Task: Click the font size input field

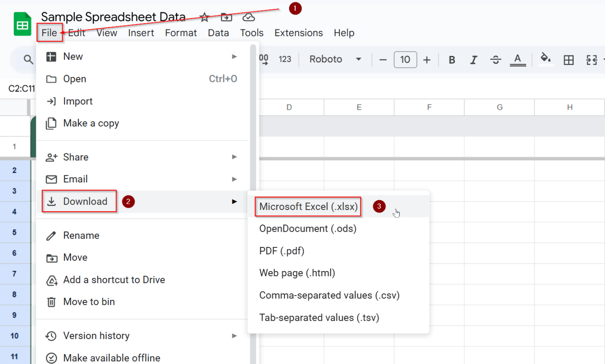Action: click(x=405, y=59)
